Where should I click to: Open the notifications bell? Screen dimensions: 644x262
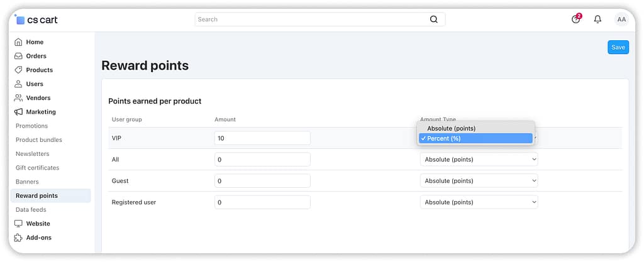(x=597, y=19)
